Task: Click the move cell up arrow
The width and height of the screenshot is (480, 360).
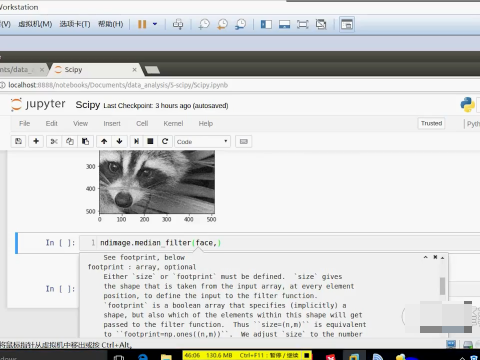Action: coord(104,141)
